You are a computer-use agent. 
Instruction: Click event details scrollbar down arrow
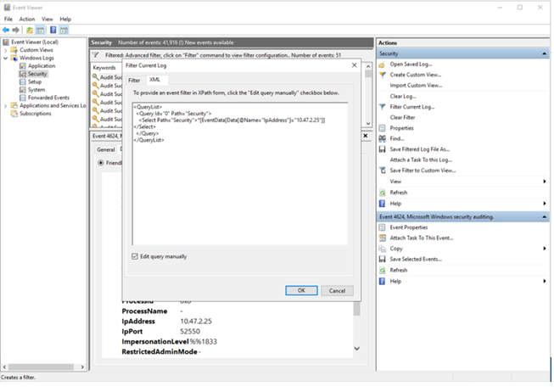click(357, 349)
